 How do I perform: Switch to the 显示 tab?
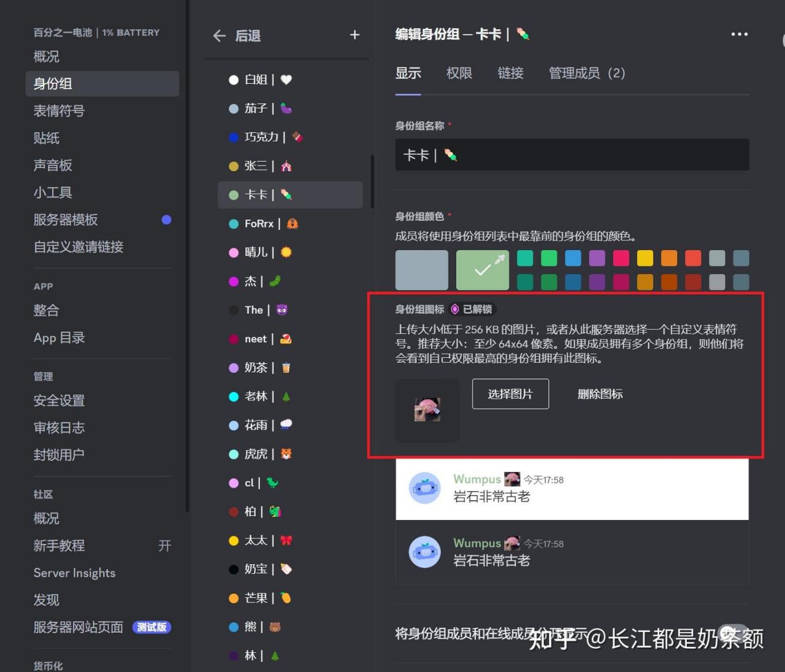tap(408, 73)
